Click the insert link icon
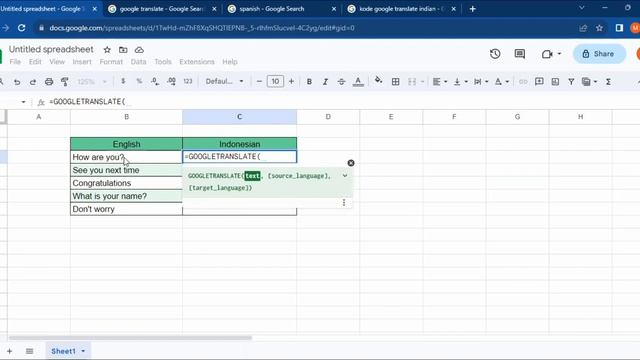The image size is (640, 360). (x=523, y=82)
